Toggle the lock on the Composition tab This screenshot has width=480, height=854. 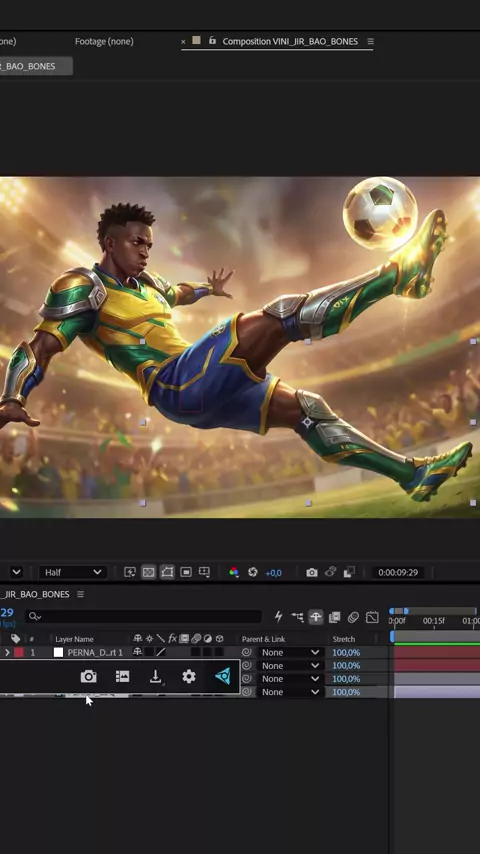pos(212,41)
